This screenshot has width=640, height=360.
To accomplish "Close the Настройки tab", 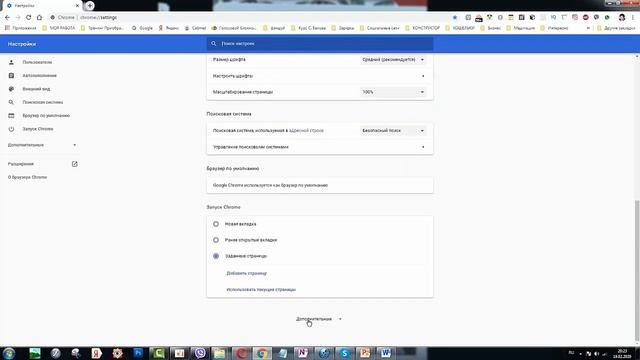I will click(77, 6).
